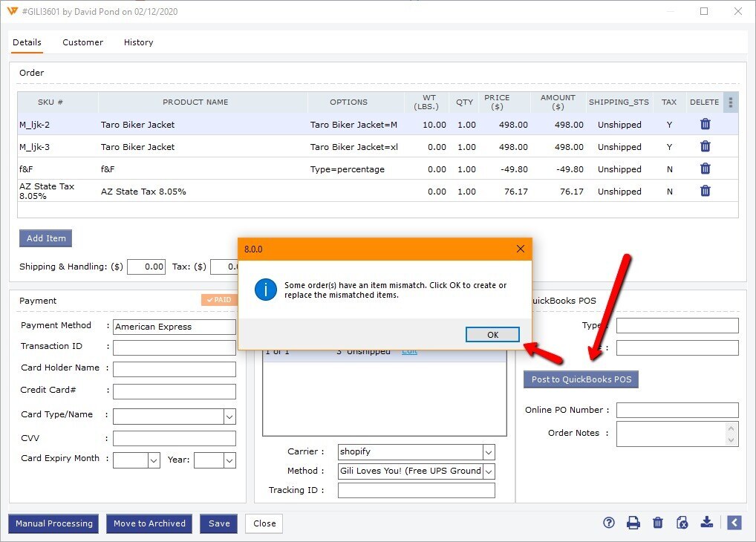Click the help question mark icon
Viewport: 756px width, 542px height.
point(609,523)
